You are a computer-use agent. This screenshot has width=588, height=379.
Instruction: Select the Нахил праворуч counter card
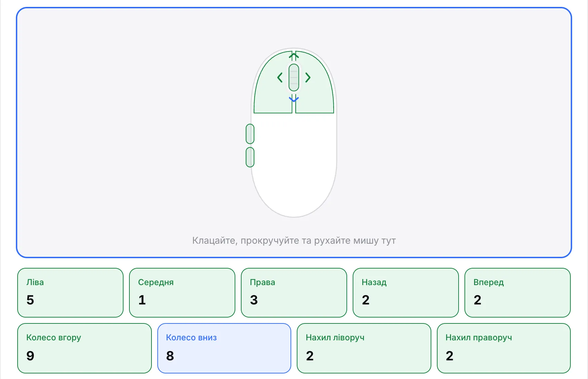504,348
